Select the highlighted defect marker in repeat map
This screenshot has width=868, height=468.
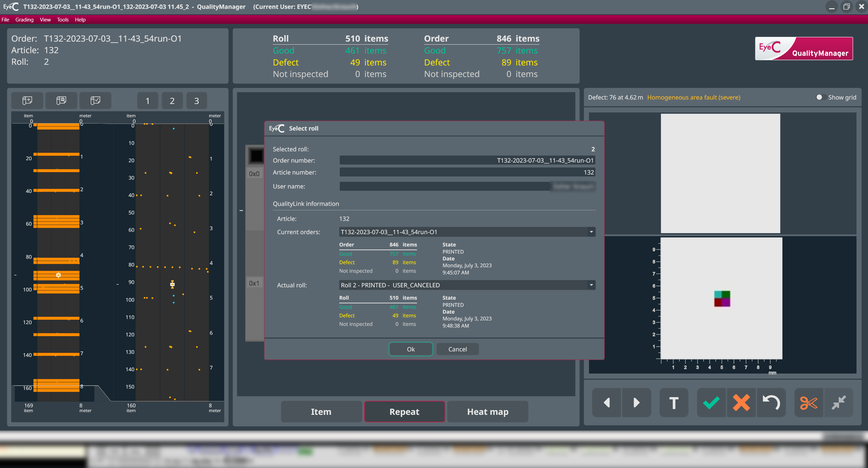point(172,284)
